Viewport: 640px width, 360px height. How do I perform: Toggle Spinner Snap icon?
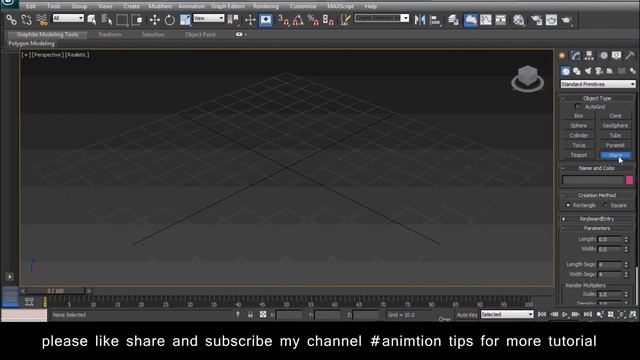[328, 20]
